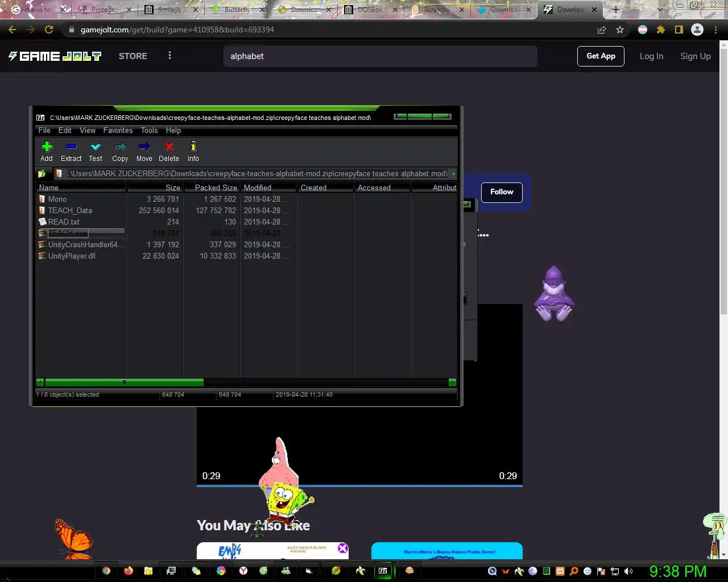Switch to the Scratch browser tab
The image size is (728, 582).
coord(437,10)
